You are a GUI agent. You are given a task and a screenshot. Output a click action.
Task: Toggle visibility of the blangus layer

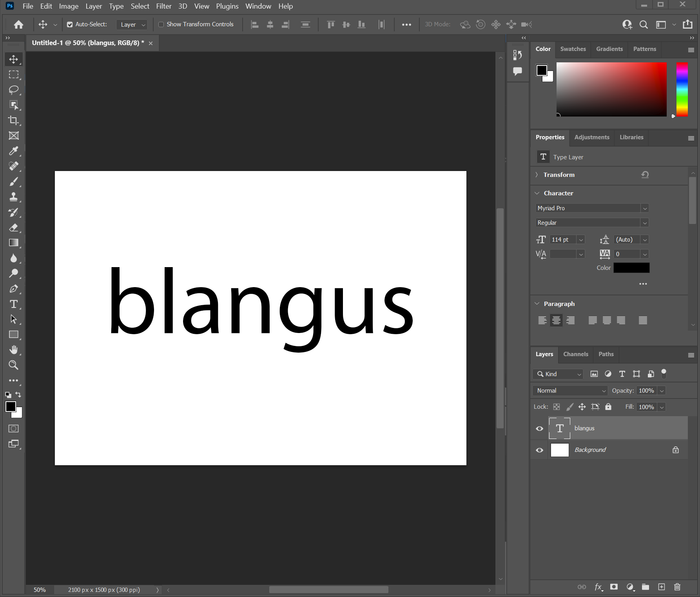click(539, 428)
